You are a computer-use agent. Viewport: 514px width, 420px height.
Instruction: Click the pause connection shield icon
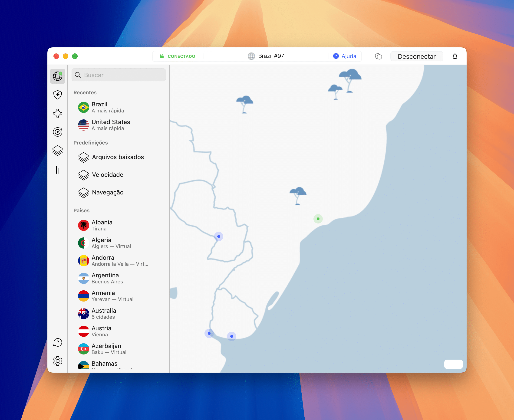tap(379, 56)
